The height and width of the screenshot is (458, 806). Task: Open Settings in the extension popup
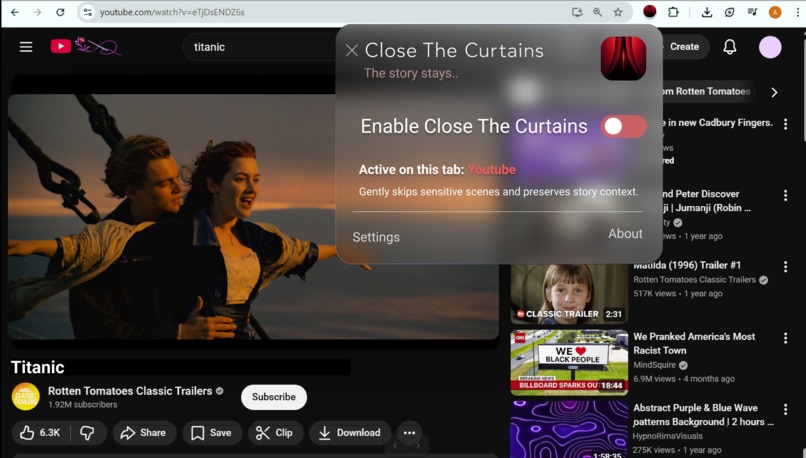click(x=376, y=237)
